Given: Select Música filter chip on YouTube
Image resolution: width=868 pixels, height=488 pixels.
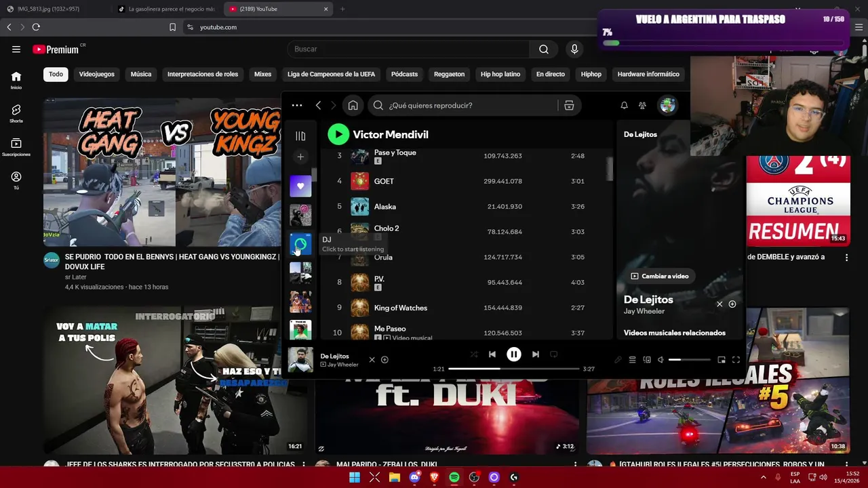Looking at the screenshot, I should (141, 74).
